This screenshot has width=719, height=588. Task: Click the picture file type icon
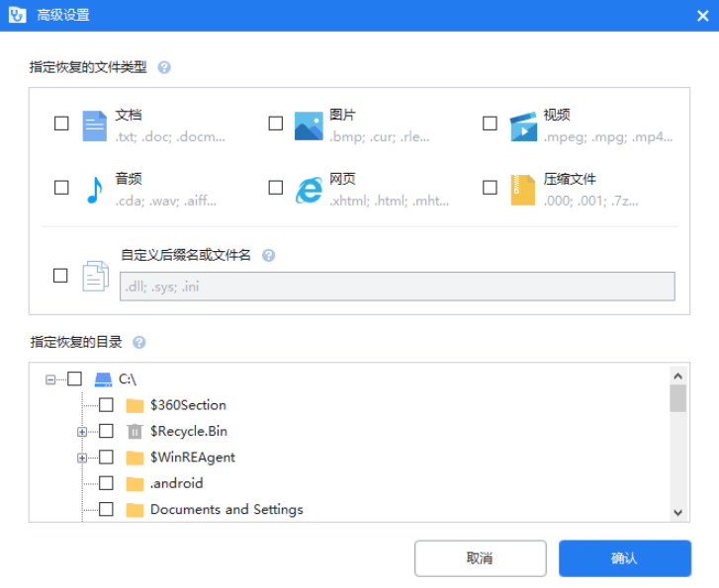click(x=309, y=126)
